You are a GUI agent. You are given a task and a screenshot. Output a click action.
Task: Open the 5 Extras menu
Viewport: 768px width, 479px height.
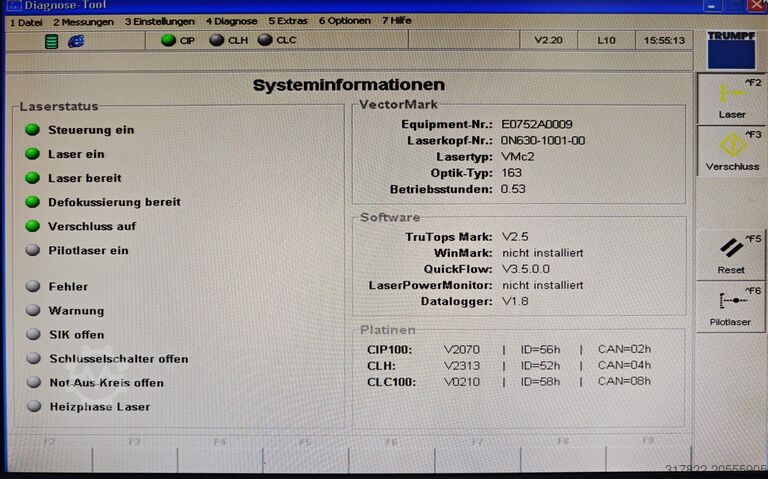[x=288, y=21]
